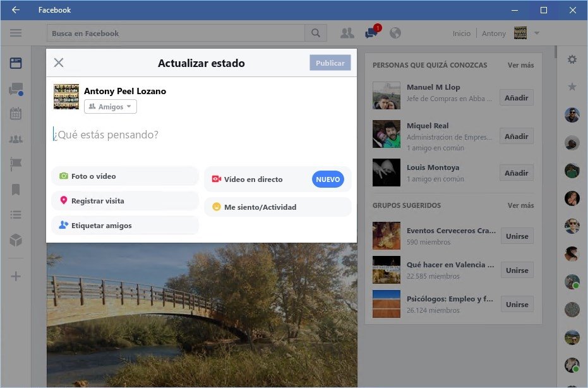Click the profile picture in header
The height and width of the screenshot is (388, 588).
[520, 33]
